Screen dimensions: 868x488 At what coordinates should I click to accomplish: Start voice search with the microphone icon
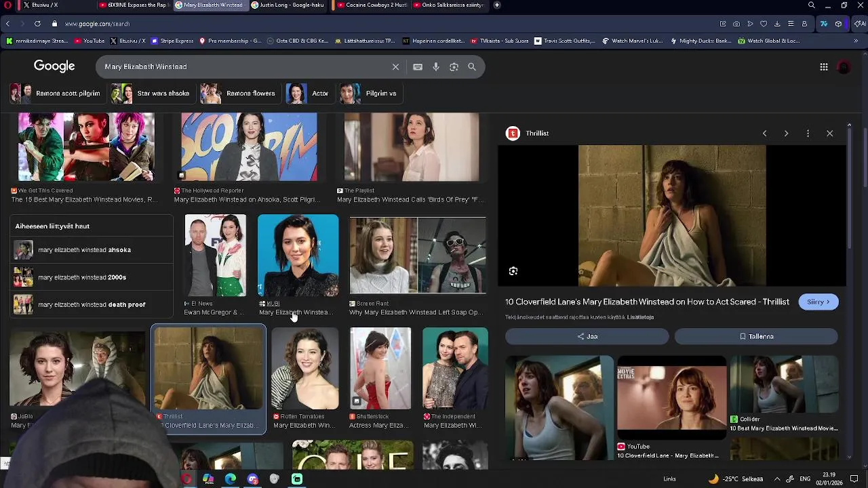click(436, 66)
